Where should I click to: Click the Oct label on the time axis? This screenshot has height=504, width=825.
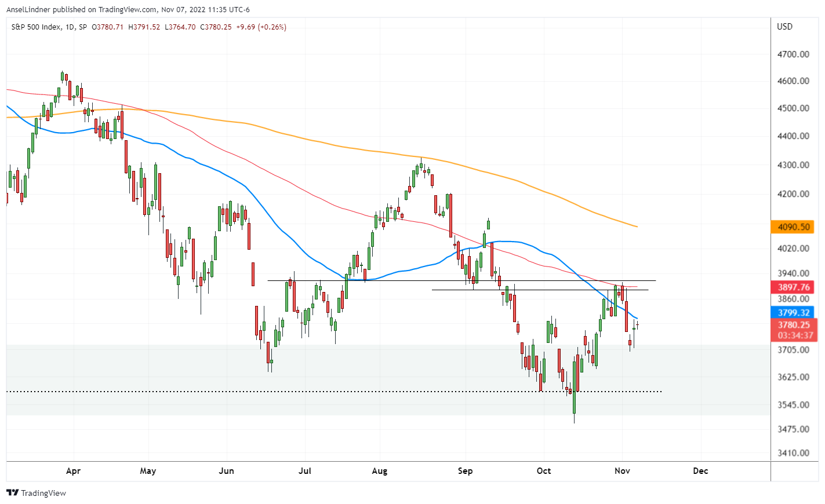point(543,472)
